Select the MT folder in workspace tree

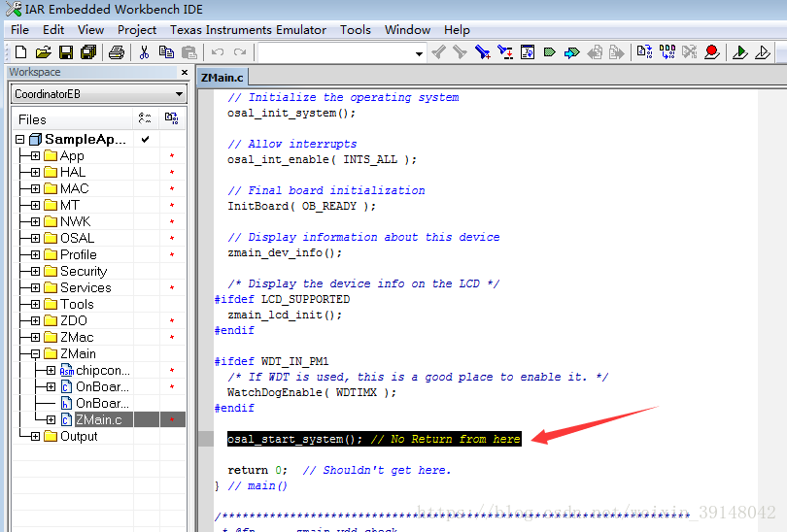pyautogui.click(x=69, y=205)
